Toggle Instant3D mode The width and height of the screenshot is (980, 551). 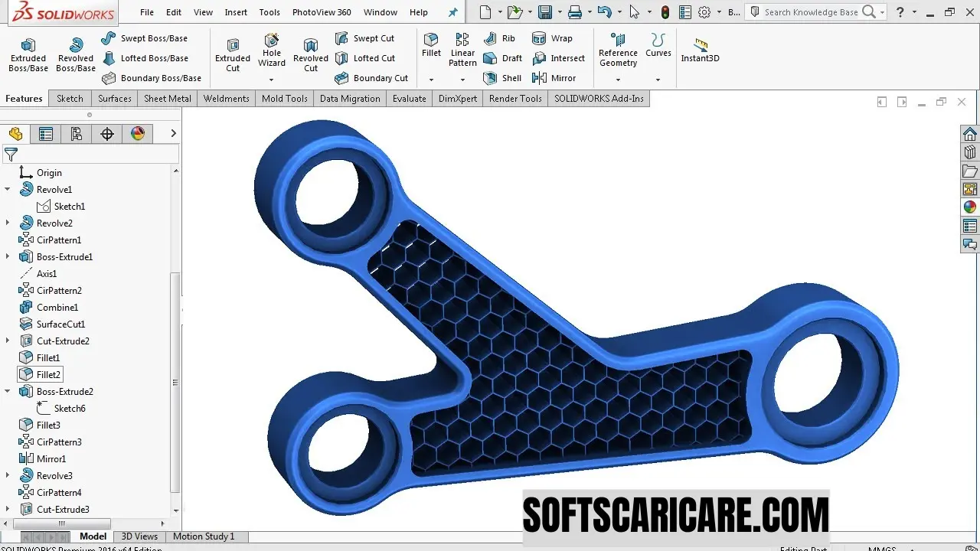point(700,51)
